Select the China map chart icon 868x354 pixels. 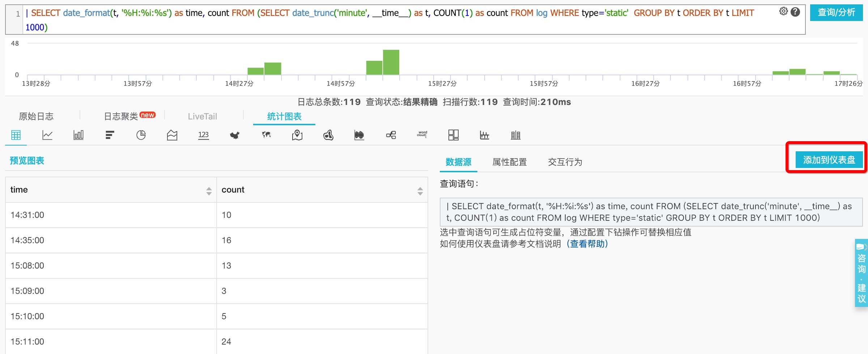(235, 135)
